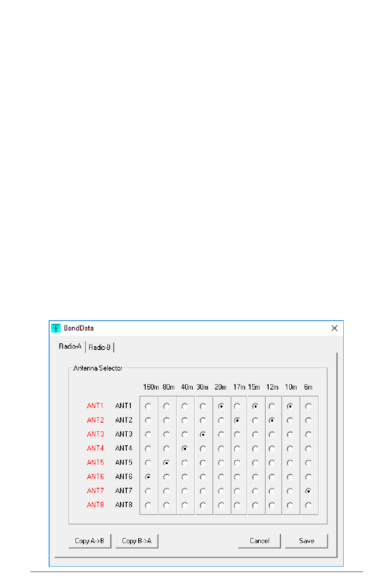Click the red ANT1 label
This screenshot has height=586, width=392.
pyautogui.click(x=95, y=406)
